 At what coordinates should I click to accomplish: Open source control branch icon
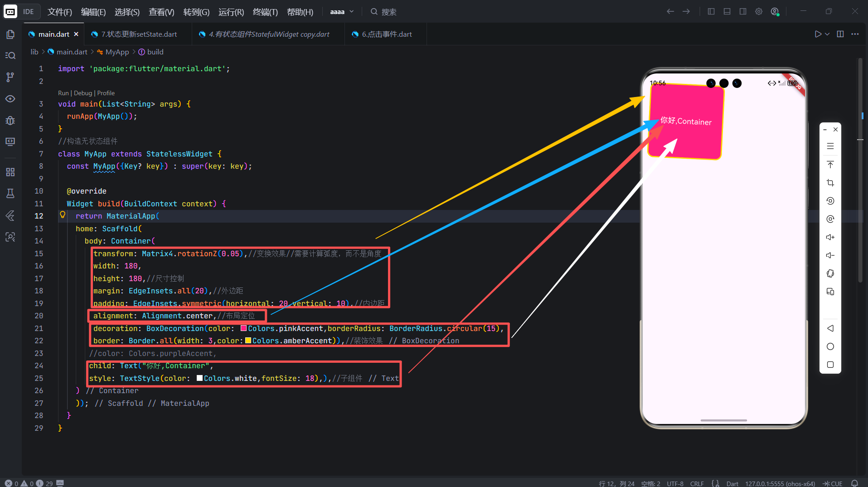click(x=10, y=77)
